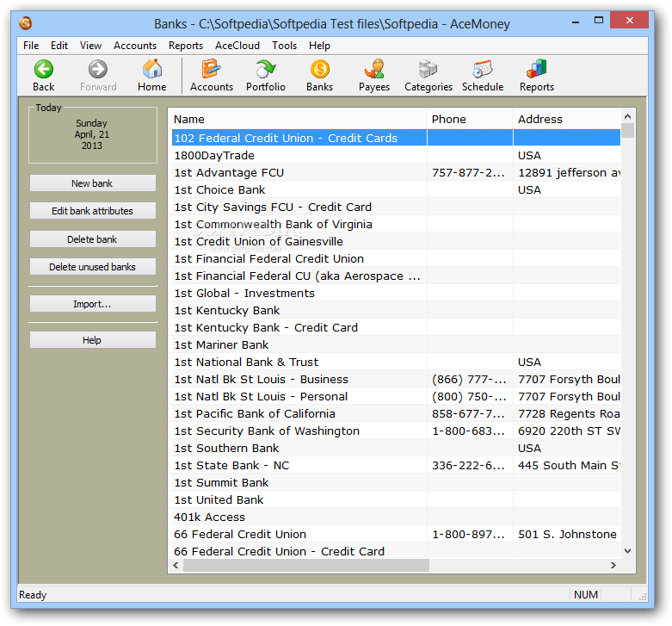Select 1st Pacific Bank of California

coord(395,414)
